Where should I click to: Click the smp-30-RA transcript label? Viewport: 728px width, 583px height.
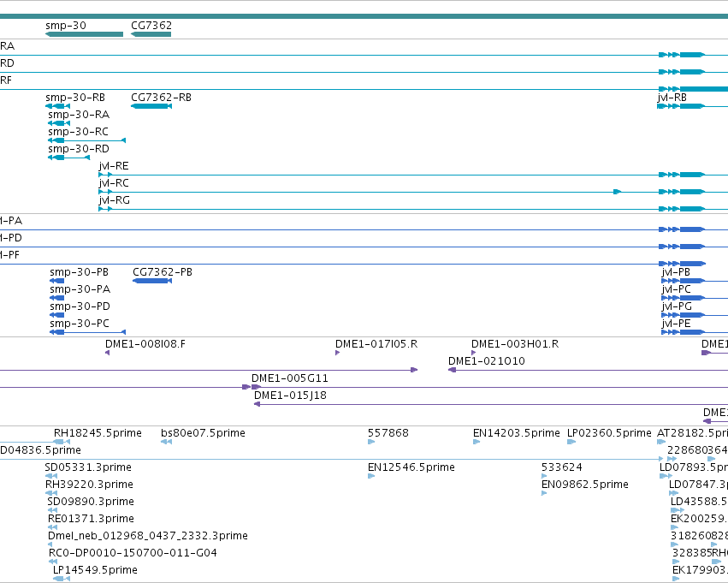pos(79,115)
